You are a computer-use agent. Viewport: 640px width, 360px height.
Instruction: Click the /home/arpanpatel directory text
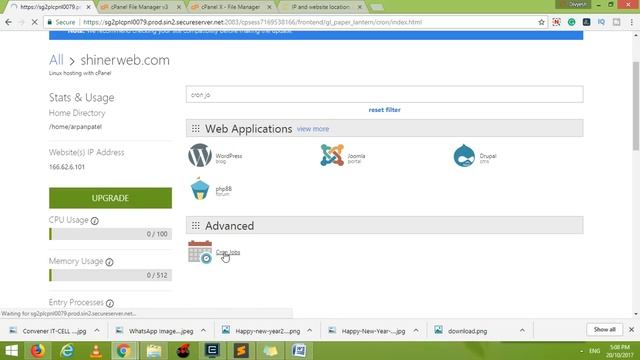75,127
